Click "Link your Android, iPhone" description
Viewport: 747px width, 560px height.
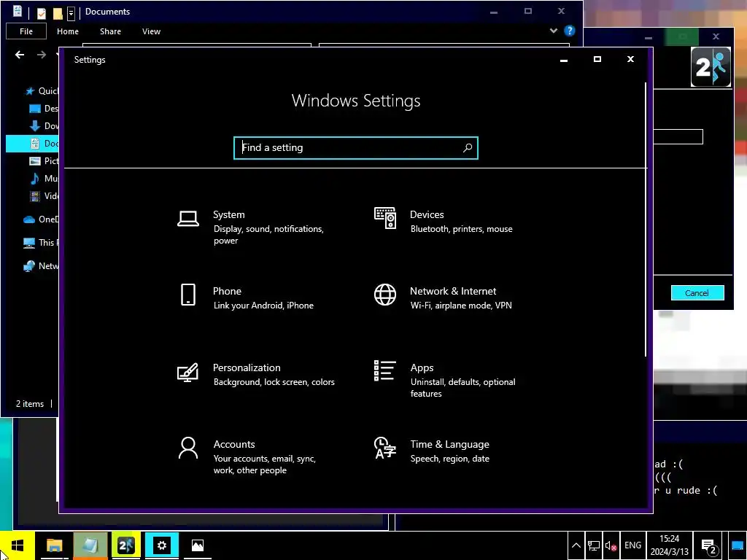pyautogui.click(x=263, y=306)
